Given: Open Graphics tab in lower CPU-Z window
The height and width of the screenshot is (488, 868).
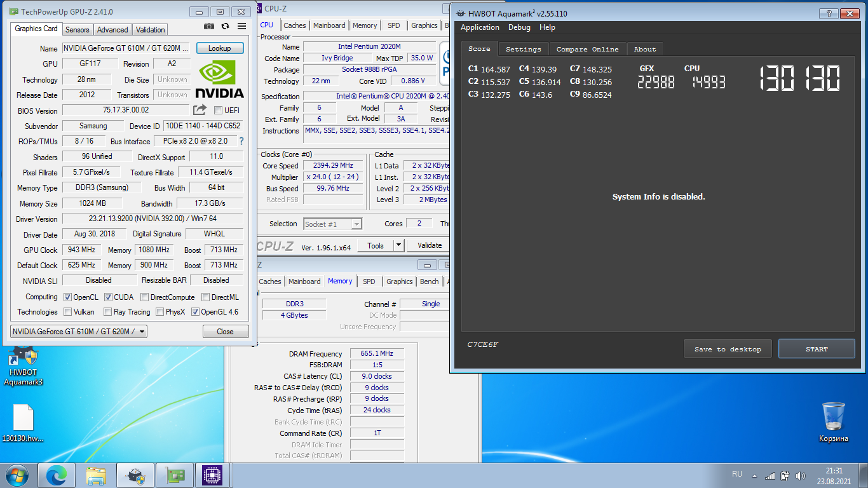Looking at the screenshot, I should pos(400,281).
